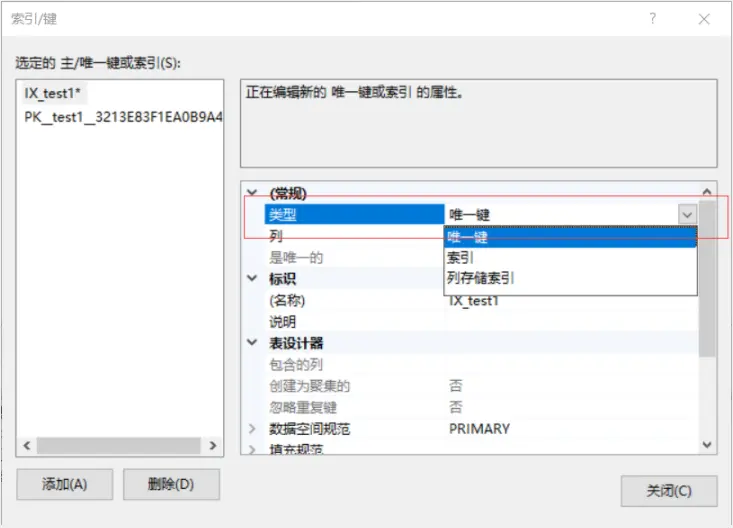The height and width of the screenshot is (528, 733).
Task: Expand the 填充规范 node
Action: 252,449
